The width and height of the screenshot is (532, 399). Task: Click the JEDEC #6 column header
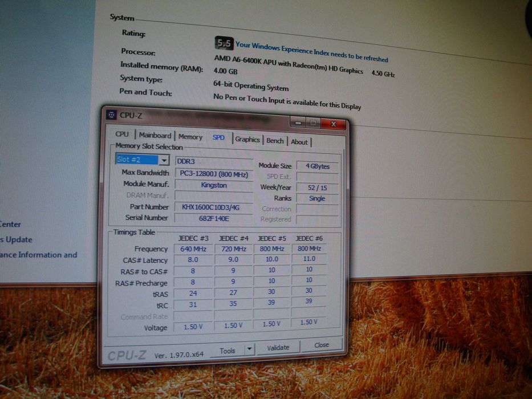(x=309, y=238)
